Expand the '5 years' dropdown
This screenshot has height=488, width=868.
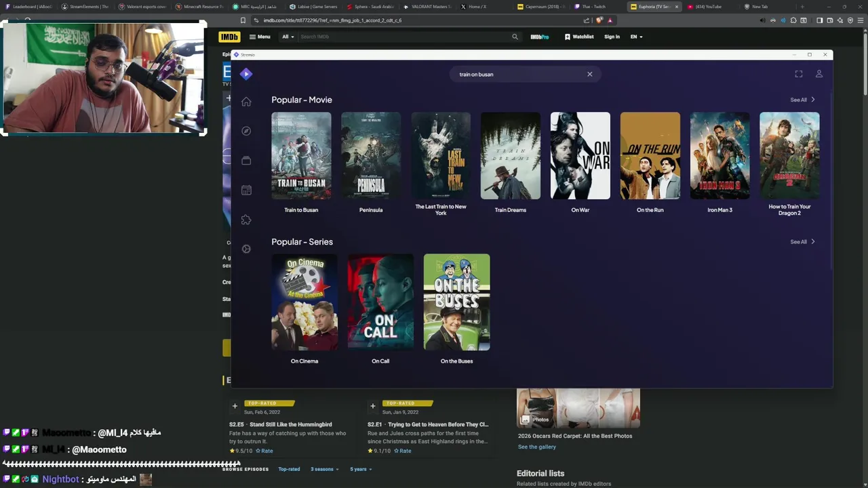point(361,469)
